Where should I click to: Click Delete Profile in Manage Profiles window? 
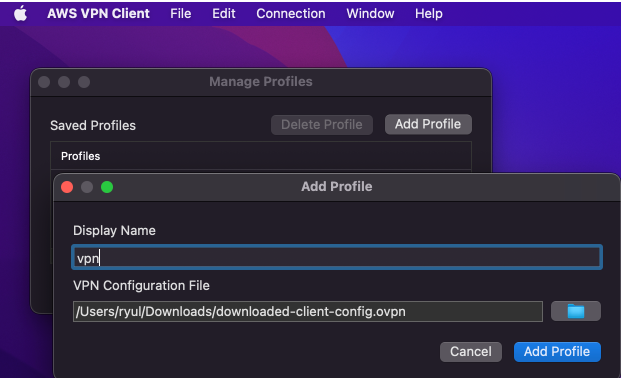[x=322, y=125]
